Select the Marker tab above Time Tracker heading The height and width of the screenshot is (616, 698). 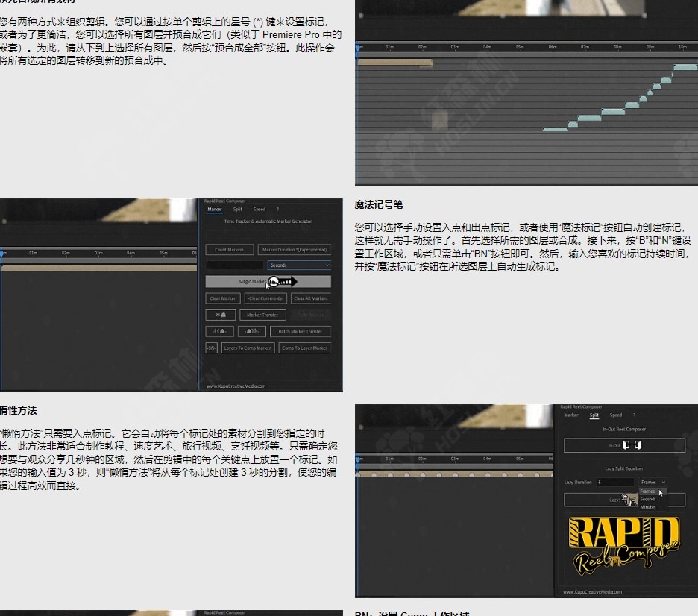coord(215,210)
